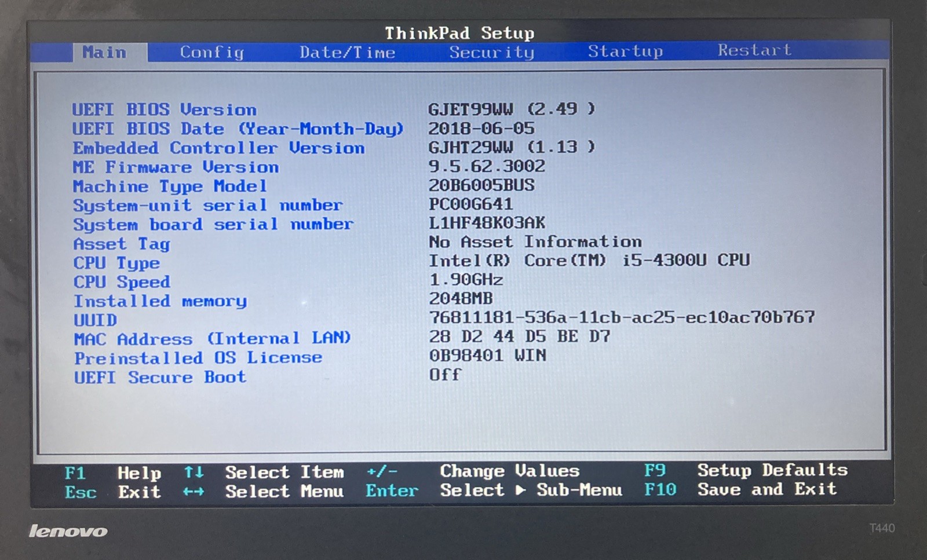927x560 pixels.
Task: Select ME Firmware Version label
Action: (176, 167)
